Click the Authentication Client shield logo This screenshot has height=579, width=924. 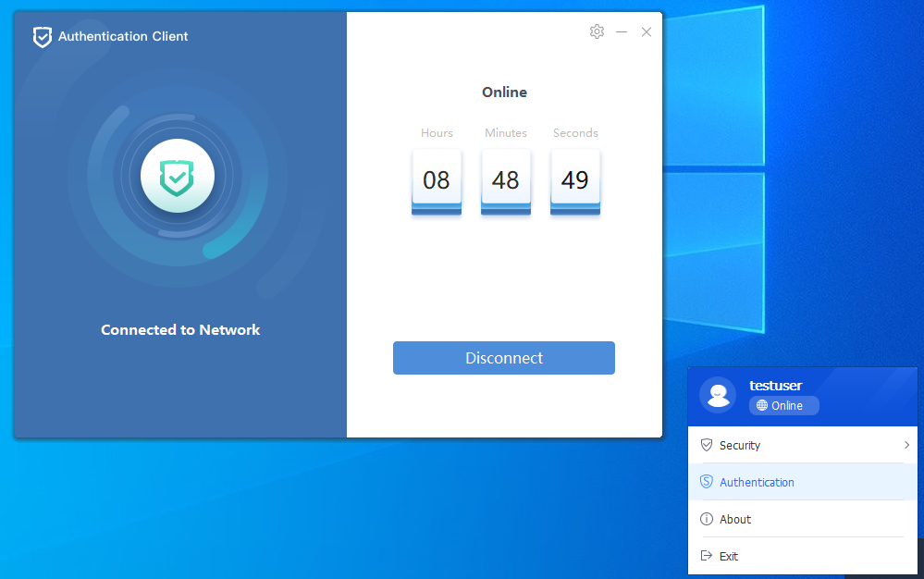pos(42,37)
